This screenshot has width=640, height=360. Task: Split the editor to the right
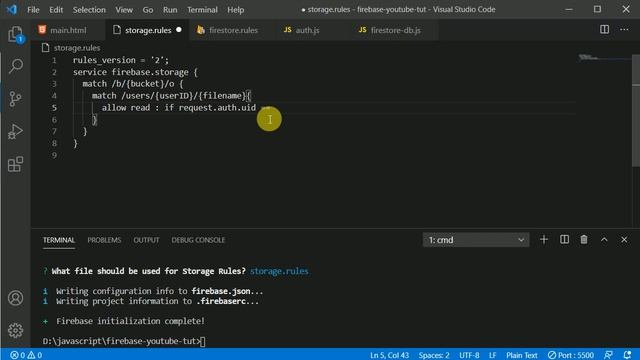pos(604,29)
